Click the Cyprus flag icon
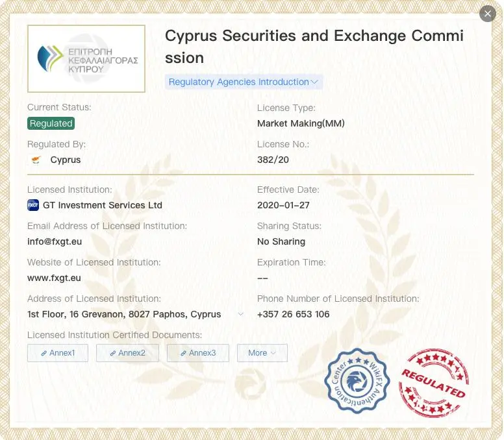Viewport: 504px width, 440px height. [x=36, y=160]
